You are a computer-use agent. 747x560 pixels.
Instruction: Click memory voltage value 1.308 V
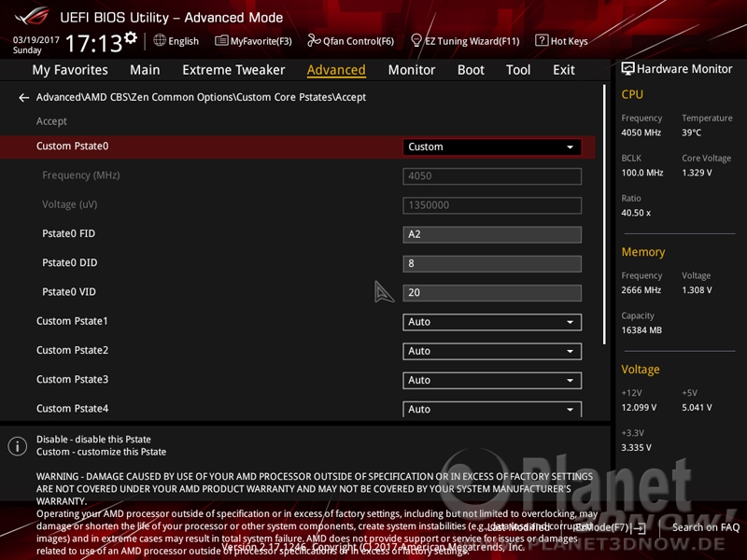[x=697, y=289]
